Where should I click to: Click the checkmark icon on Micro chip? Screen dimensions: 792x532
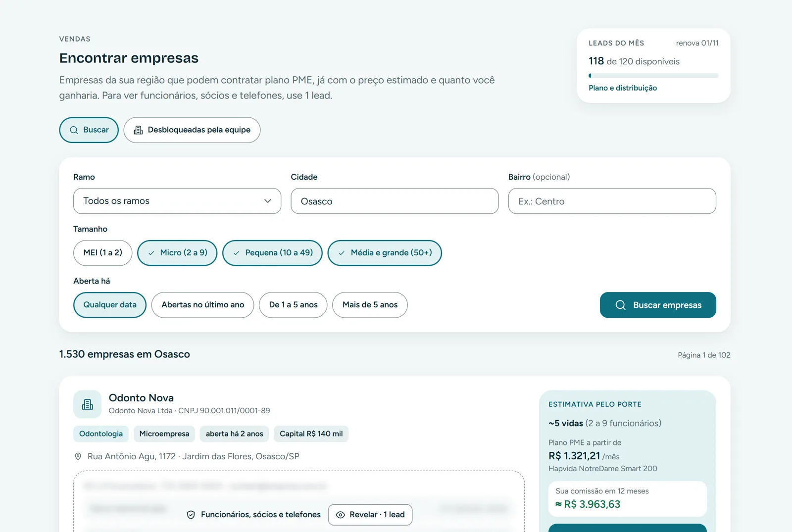tap(151, 253)
